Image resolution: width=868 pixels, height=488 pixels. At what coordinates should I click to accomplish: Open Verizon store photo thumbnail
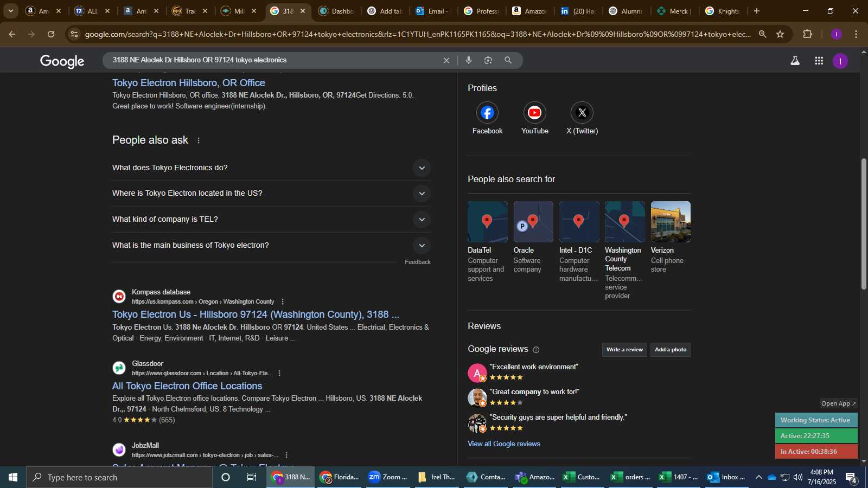coord(671,222)
